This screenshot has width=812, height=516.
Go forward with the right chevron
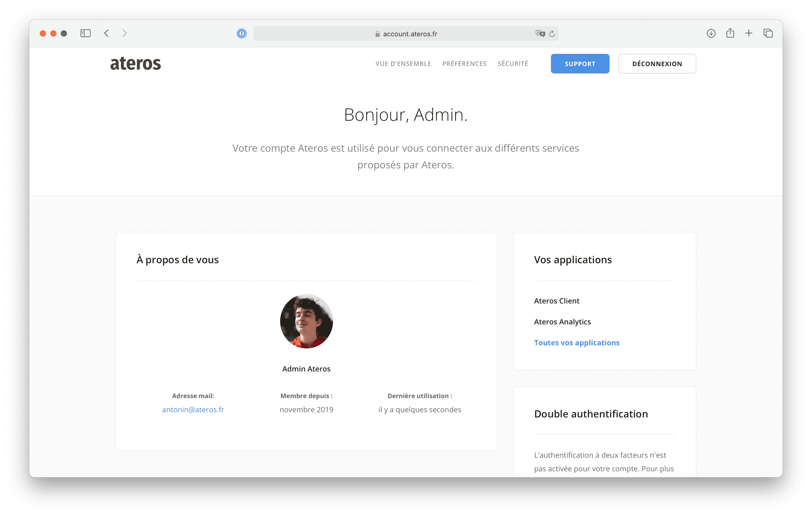(x=125, y=33)
